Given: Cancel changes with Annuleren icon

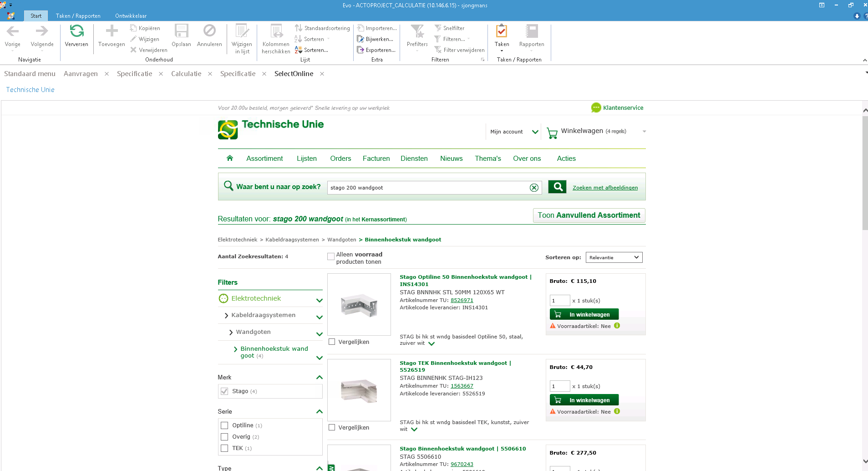Looking at the screenshot, I should coord(209,31).
